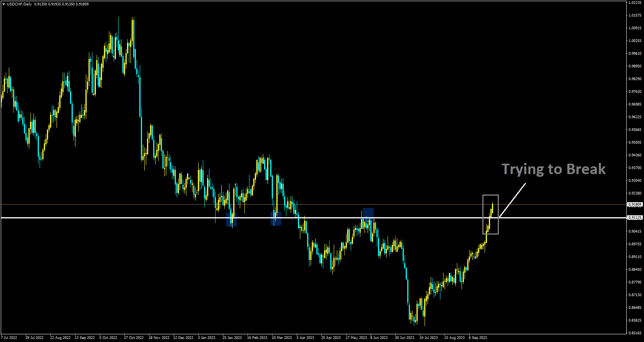Click the 8 Jun 2023 date label
The width and height of the screenshot is (644, 342).
tap(379, 338)
